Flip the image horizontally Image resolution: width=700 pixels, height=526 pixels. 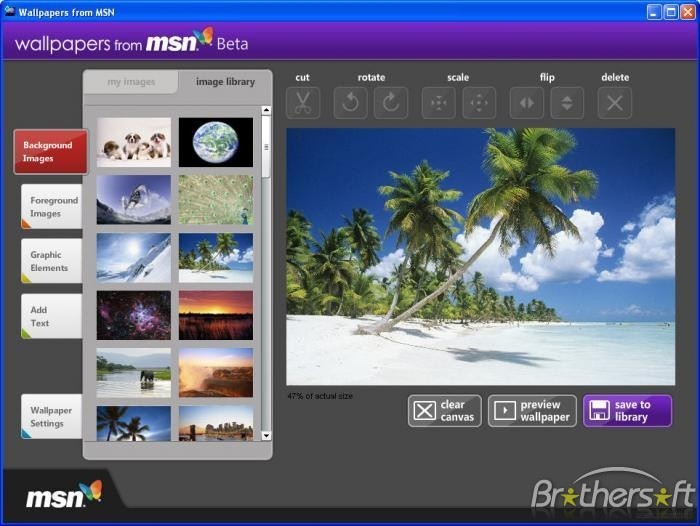(527, 103)
